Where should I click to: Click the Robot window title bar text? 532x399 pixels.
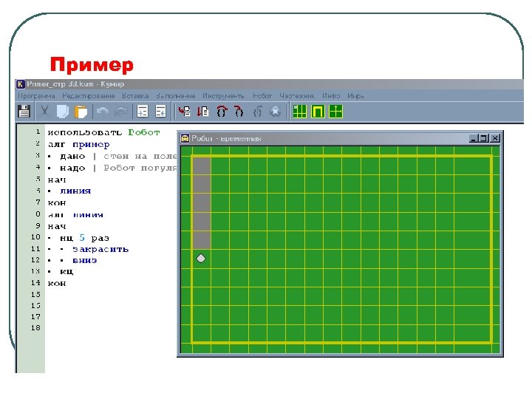(226, 138)
